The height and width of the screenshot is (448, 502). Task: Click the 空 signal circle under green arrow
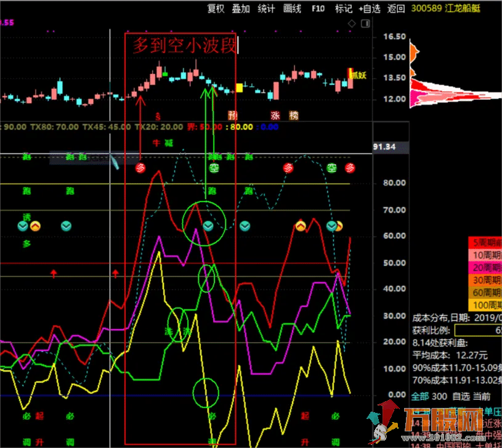[x=214, y=168]
